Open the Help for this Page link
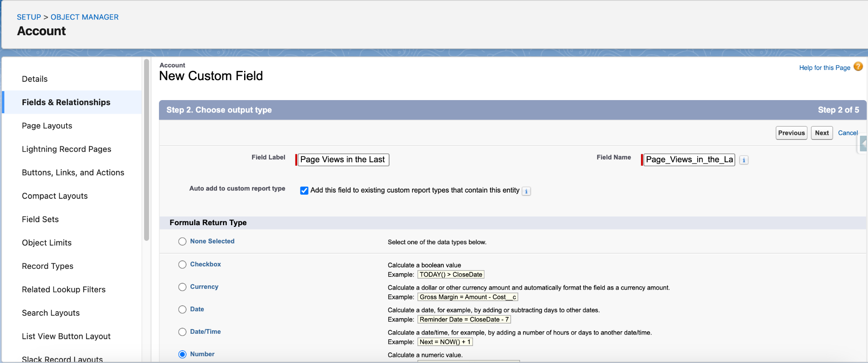The width and height of the screenshot is (868, 363). point(825,67)
